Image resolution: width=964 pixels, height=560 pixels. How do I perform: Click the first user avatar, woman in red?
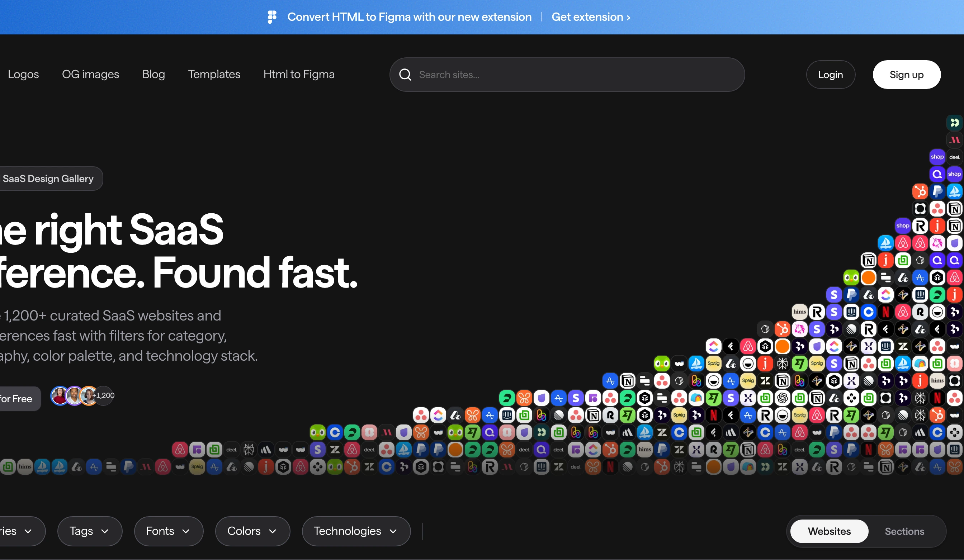coord(59,395)
